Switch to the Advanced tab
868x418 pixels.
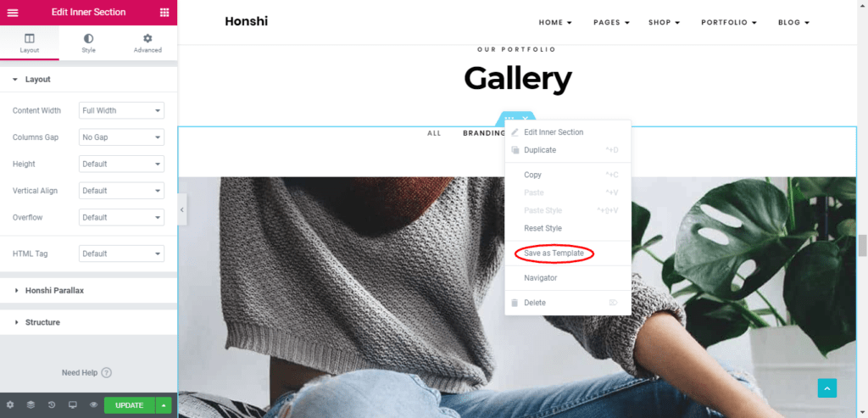(x=147, y=43)
